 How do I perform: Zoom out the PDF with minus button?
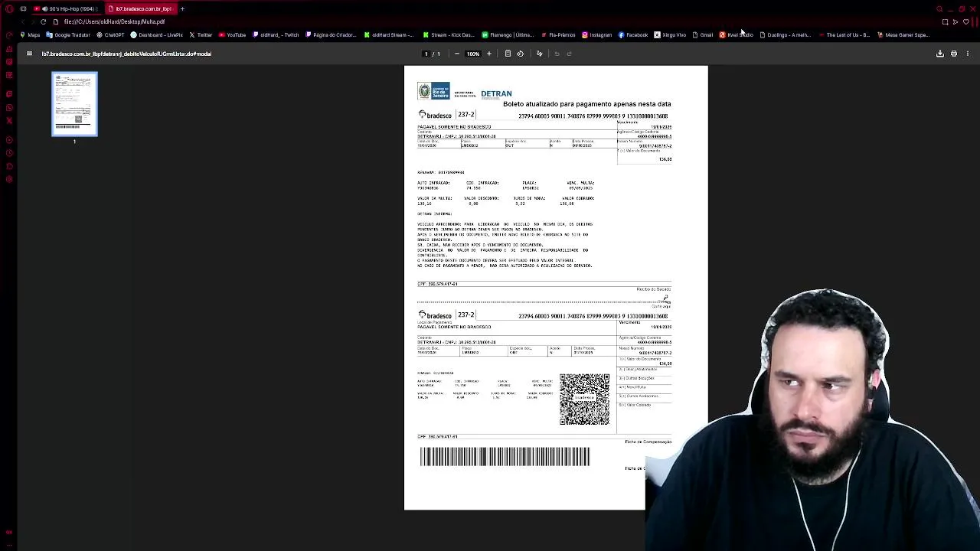[x=457, y=54]
